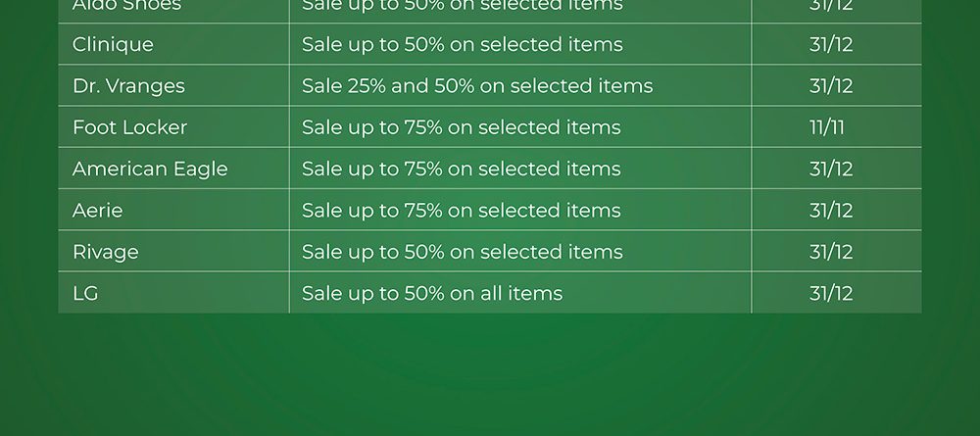Click the Clinique brand name

113,45
